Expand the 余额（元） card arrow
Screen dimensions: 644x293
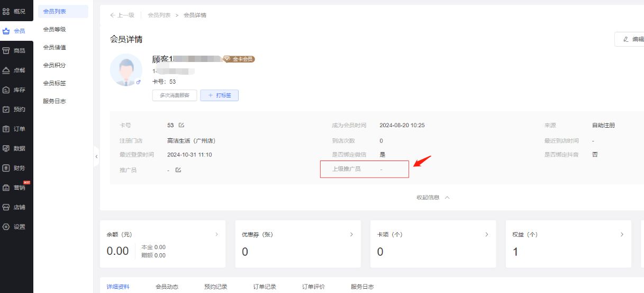tap(216, 234)
